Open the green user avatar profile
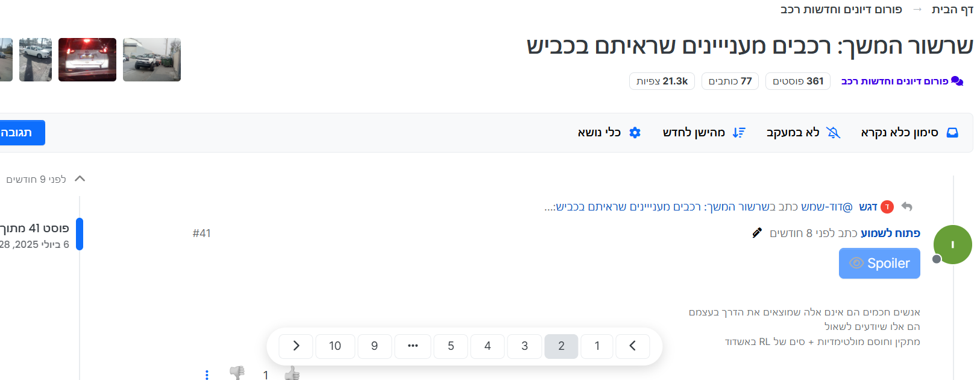980x380 pixels. [x=952, y=244]
